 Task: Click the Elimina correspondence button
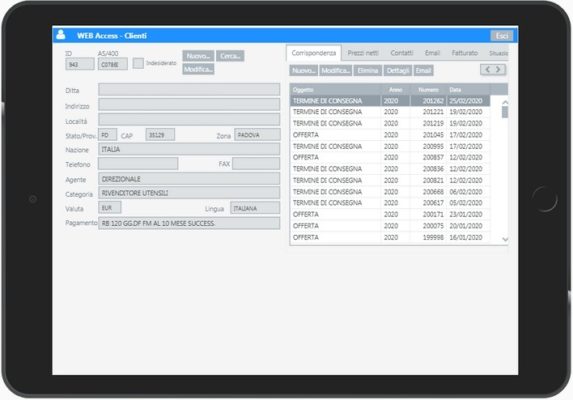coord(368,71)
